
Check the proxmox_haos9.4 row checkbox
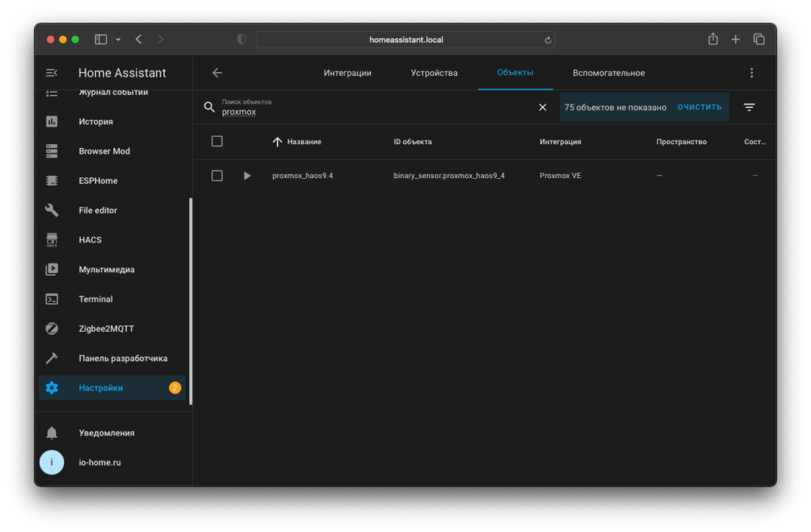[x=217, y=176]
